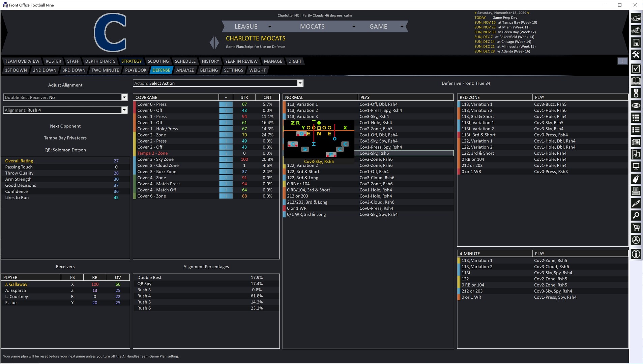
Task: Toggle info button for Cover 6 - Zone
Action: coord(226,196)
